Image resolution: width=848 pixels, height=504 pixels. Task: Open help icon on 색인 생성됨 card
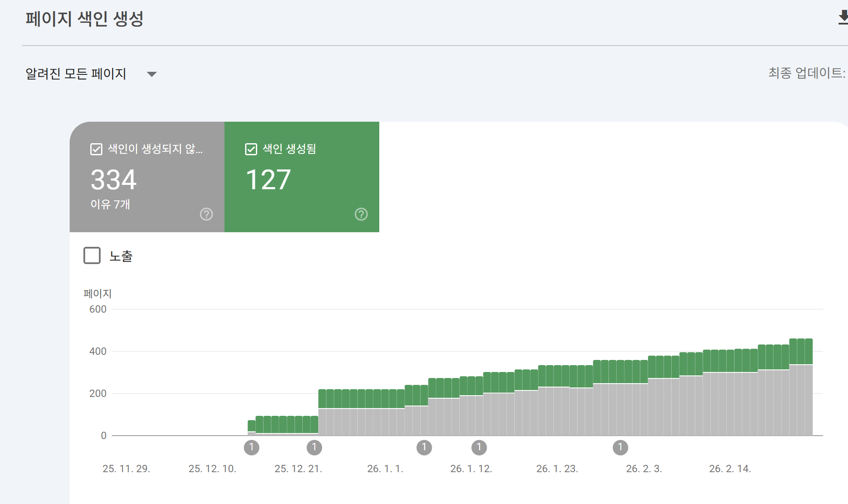point(361,214)
